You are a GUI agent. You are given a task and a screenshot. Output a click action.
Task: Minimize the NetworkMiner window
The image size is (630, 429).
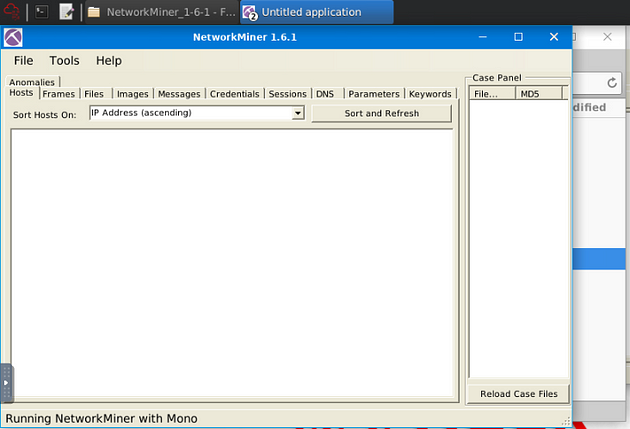pos(483,37)
